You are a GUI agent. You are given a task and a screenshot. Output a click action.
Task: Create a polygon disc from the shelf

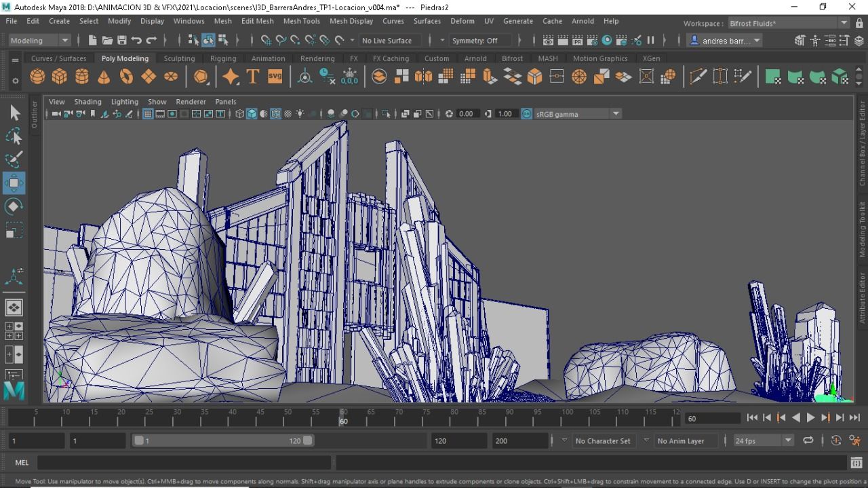(x=171, y=76)
